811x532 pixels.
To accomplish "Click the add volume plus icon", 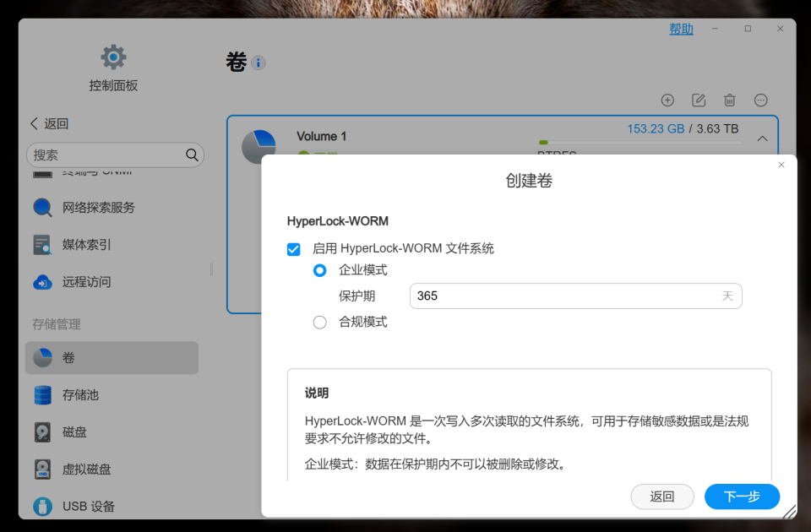I will [667, 100].
